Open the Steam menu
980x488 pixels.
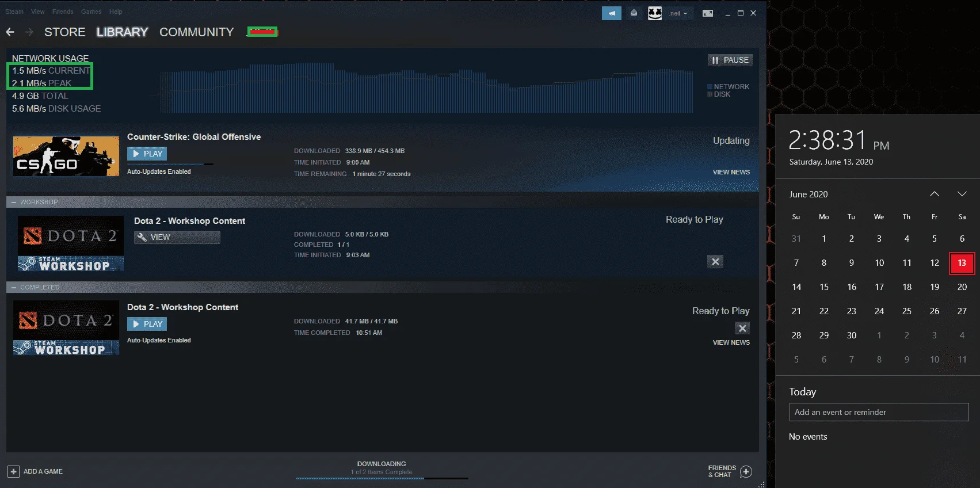tap(14, 12)
